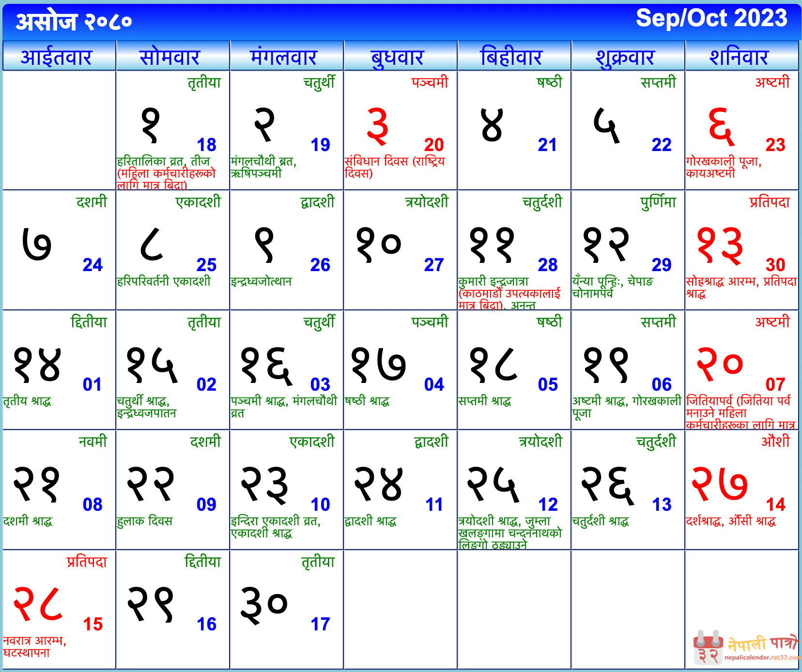Image resolution: width=802 pixels, height=672 pixels.
Task: Click Nepali date २९ with English date 16
Action: pos(151,604)
